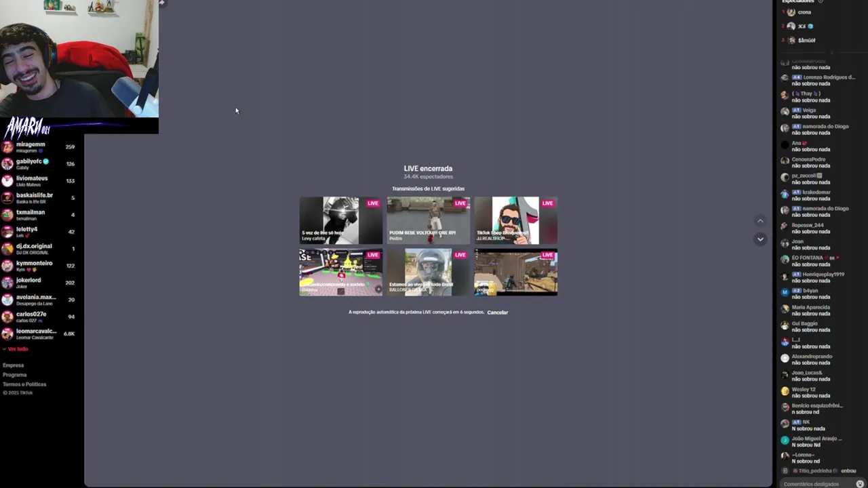Click LIVE encerrada heading

428,169
